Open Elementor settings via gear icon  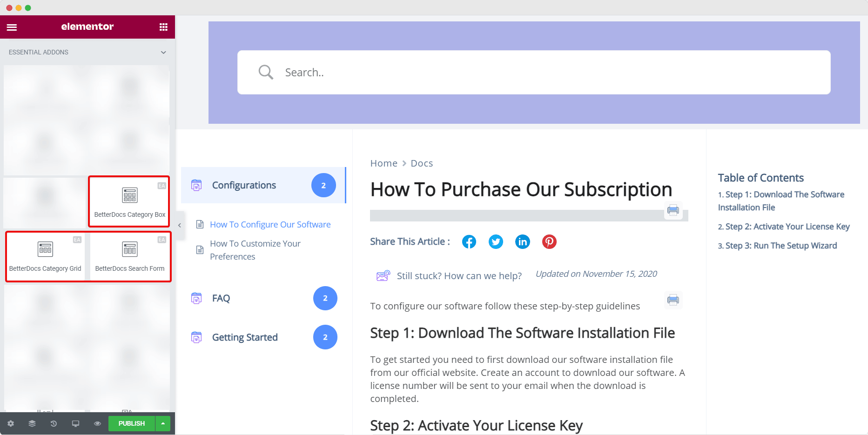coord(10,423)
